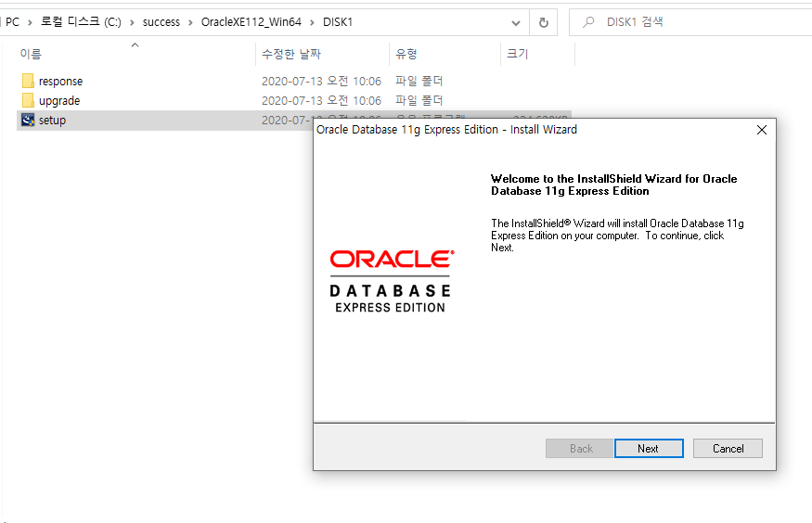This screenshot has height=523, width=812.
Task: Click Next in the Oracle install wizard
Action: 649,449
